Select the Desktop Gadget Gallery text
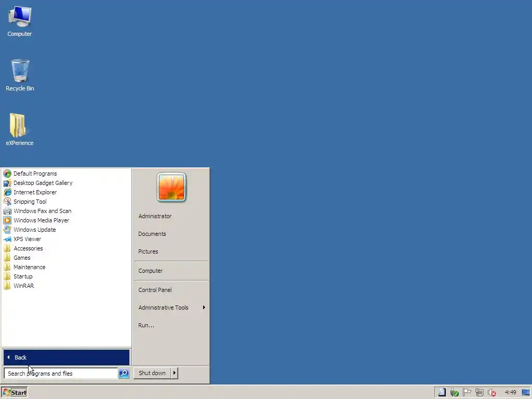The width and height of the screenshot is (532, 399). (x=43, y=183)
